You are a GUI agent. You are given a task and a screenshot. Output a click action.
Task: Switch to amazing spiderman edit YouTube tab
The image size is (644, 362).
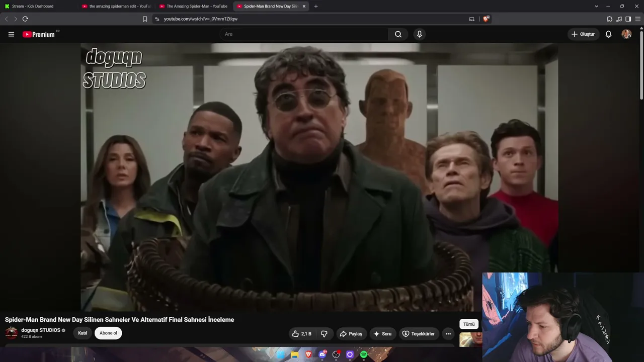(x=117, y=6)
